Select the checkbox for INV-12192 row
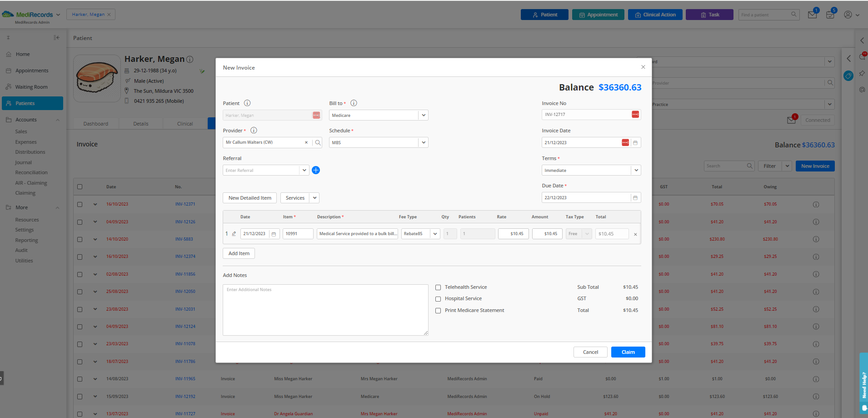 tap(80, 397)
